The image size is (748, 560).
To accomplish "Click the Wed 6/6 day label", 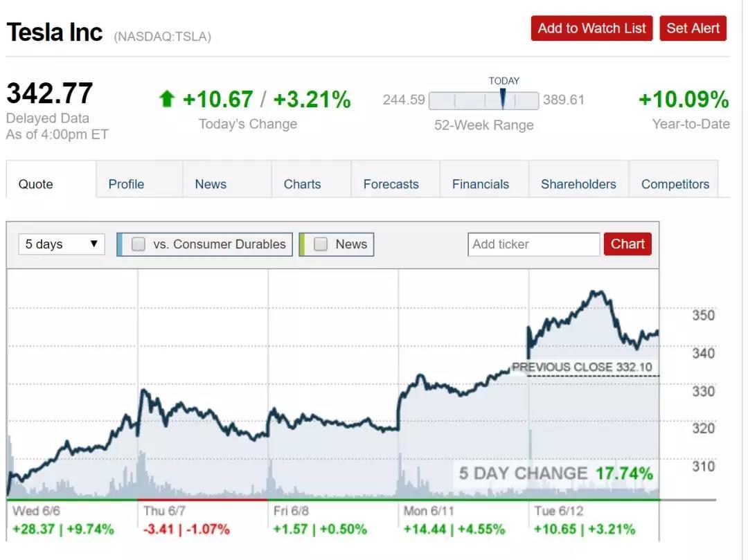I will pyautogui.click(x=35, y=511).
